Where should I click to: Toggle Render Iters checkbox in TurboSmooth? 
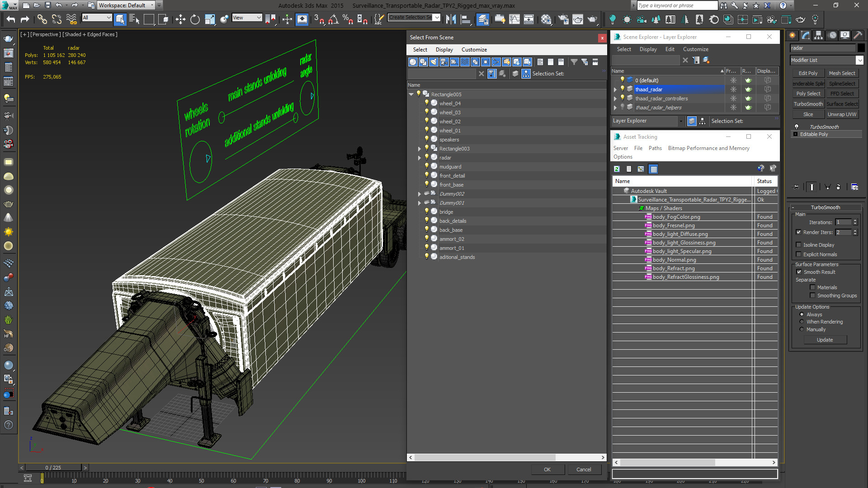798,232
